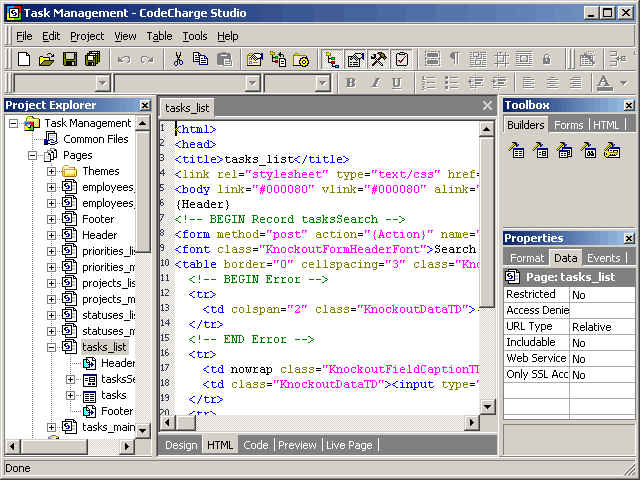Switch to the Events properties tab
640x480 pixels.
coord(603,258)
